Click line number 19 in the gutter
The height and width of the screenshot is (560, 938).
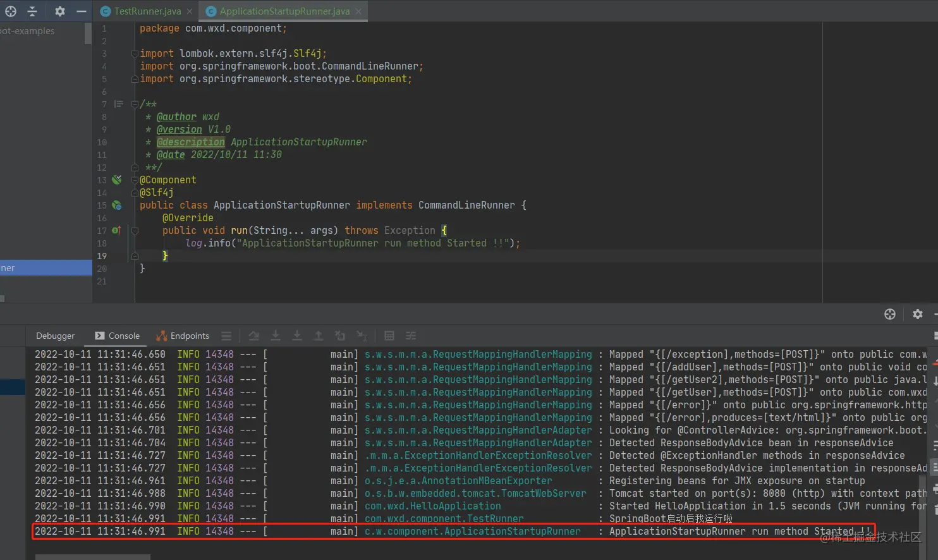(x=102, y=256)
